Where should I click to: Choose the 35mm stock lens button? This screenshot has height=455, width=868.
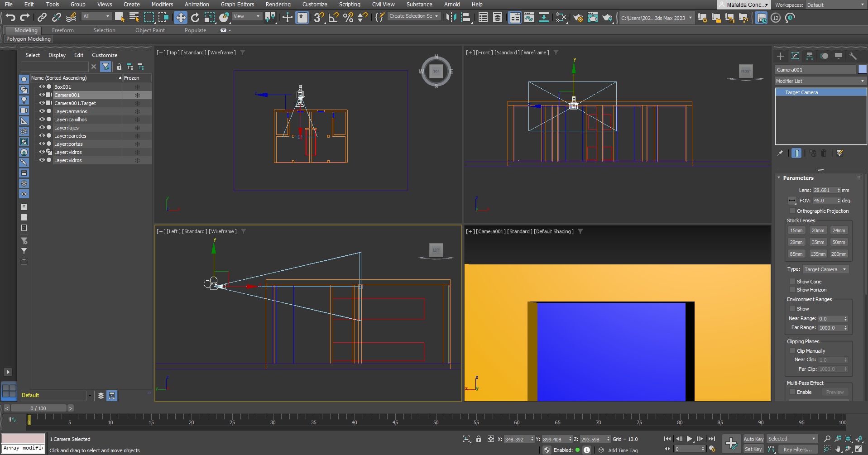pyautogui.click(x=818, y=242)
